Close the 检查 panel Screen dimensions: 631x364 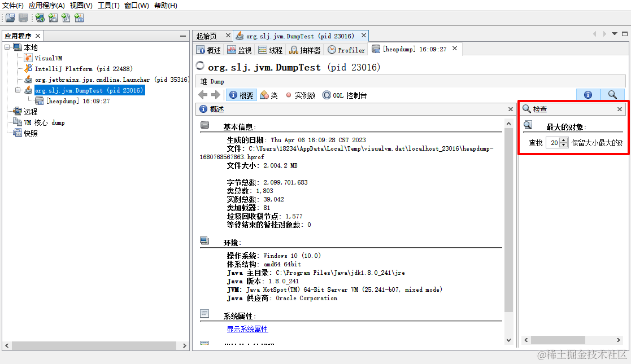click(x=620, y=109)
